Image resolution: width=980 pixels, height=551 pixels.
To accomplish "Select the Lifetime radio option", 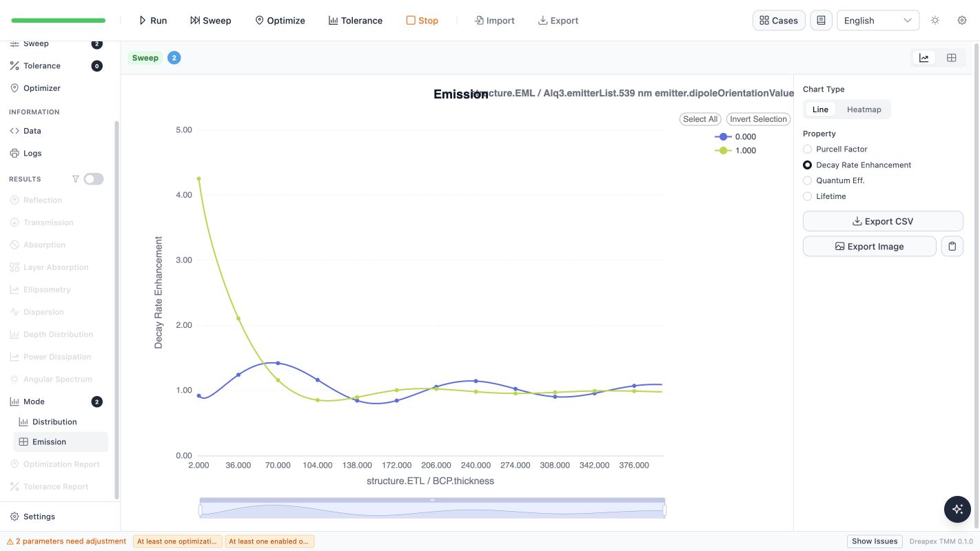I will (824, 196).
